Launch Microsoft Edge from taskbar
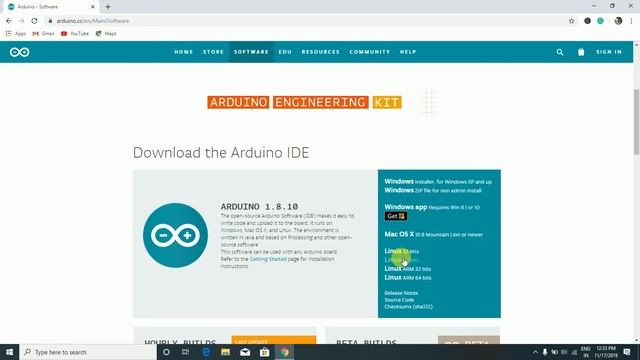The image size is (640, 360). (x=206, y=352)
